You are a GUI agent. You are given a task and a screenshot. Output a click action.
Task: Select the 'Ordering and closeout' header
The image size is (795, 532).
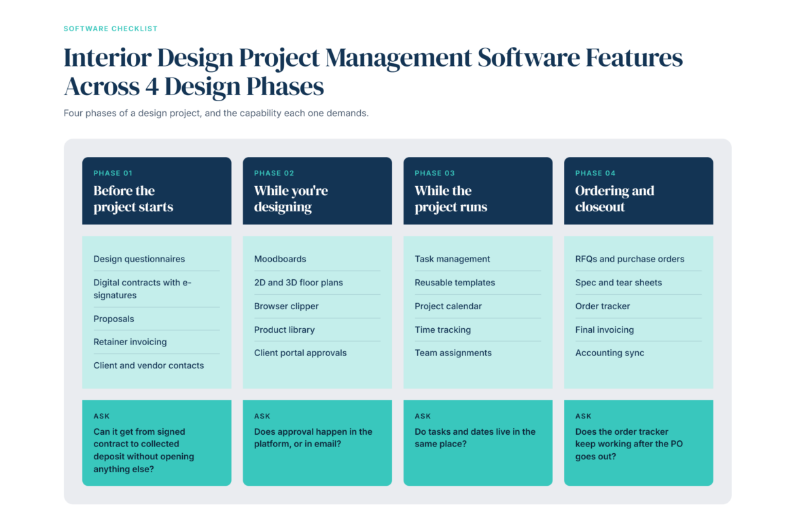614,199
